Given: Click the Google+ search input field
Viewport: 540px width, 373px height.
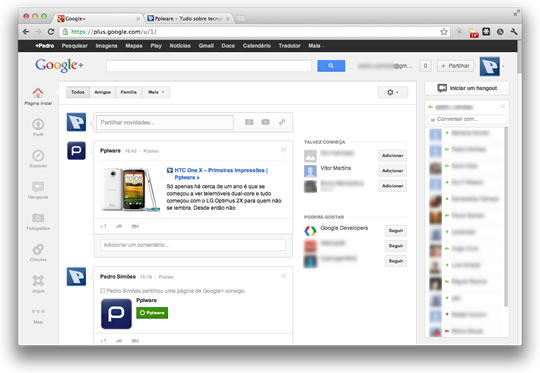Looking at the screenshot, I should click(209, 66).
